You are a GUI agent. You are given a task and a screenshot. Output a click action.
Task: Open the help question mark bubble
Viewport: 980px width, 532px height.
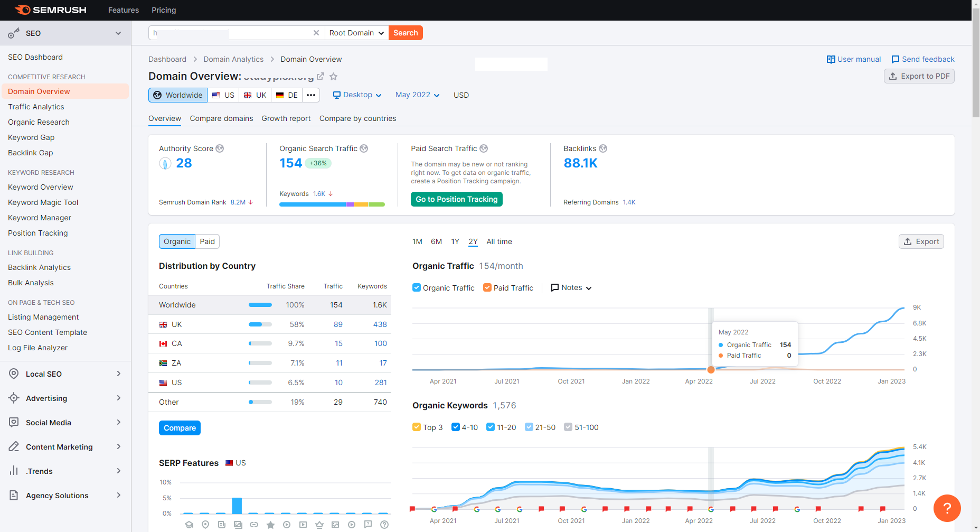[947, 508]
